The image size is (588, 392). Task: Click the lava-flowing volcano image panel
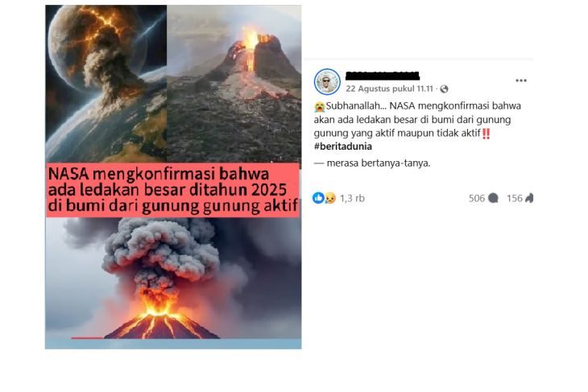234,84
